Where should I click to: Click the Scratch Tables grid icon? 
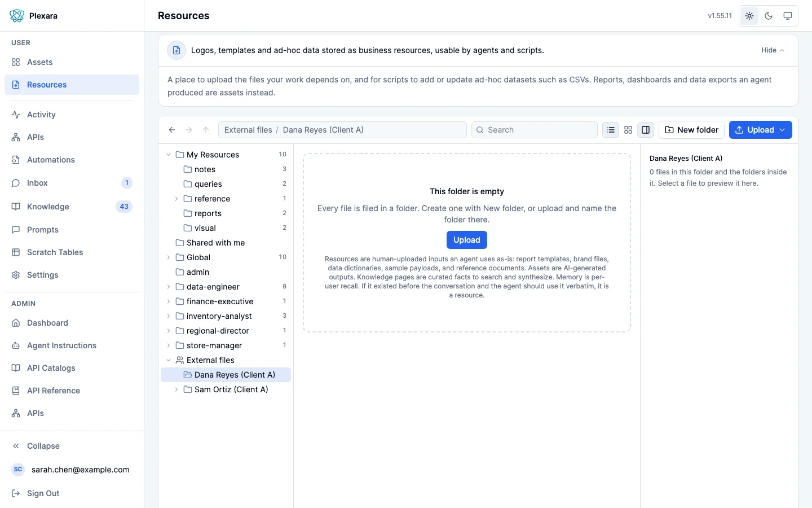16,252
